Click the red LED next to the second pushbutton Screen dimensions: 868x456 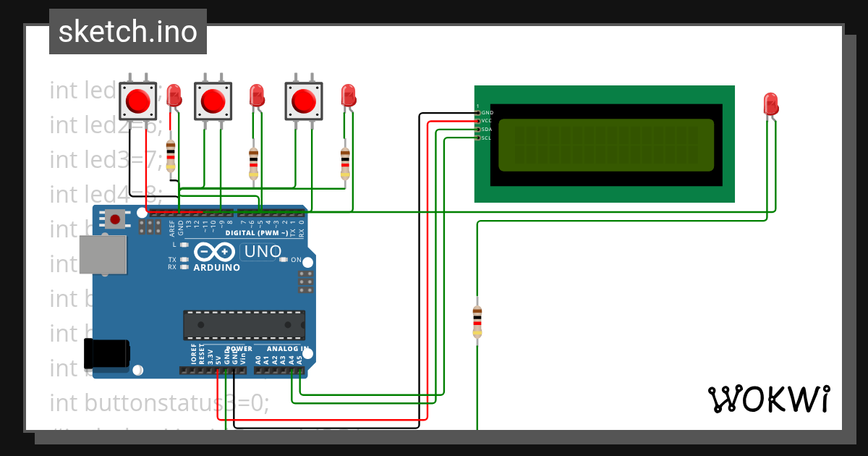click(255, 98)
